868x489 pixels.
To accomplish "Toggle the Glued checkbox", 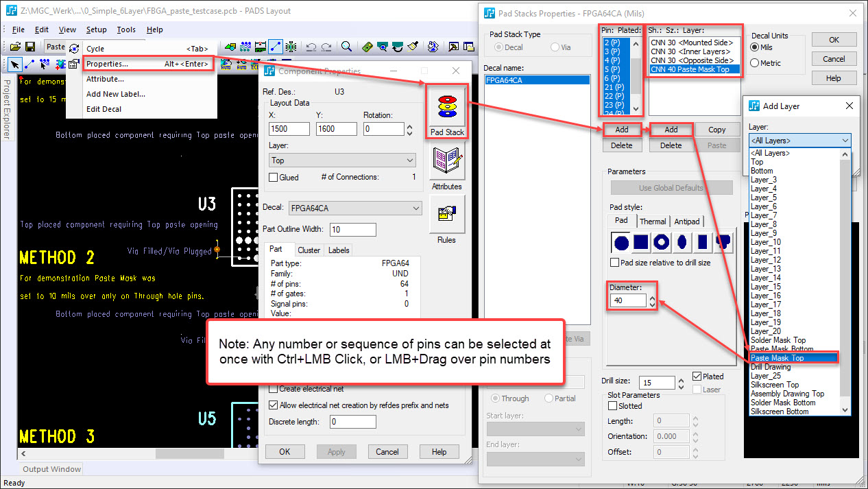I will [x=274, y=177].
